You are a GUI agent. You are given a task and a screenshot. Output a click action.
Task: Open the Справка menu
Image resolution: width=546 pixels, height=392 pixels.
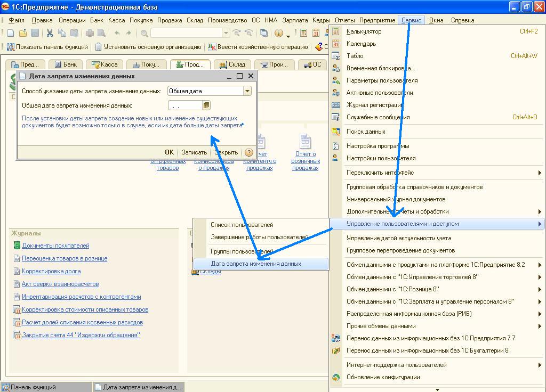tap(462, 20)
